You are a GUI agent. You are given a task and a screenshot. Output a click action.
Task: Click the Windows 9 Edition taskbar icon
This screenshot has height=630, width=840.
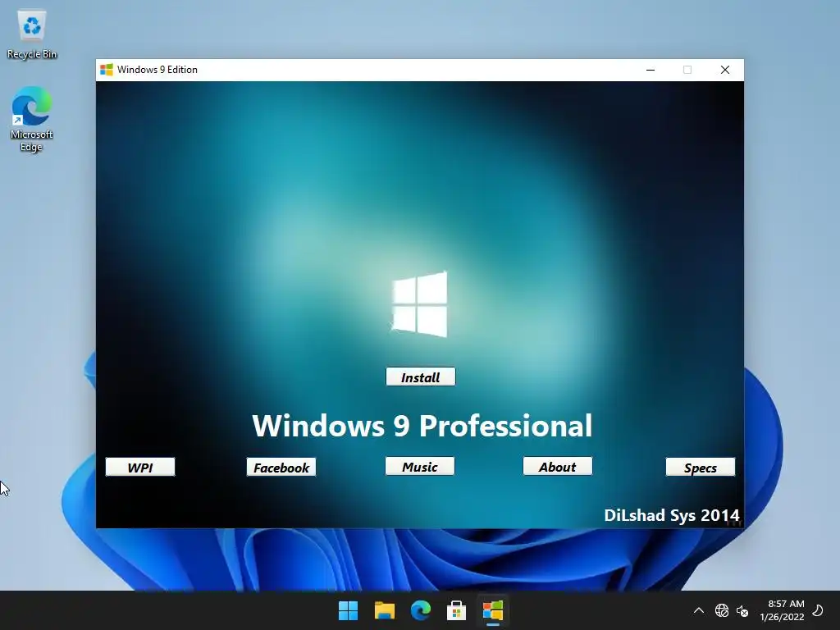493,610
